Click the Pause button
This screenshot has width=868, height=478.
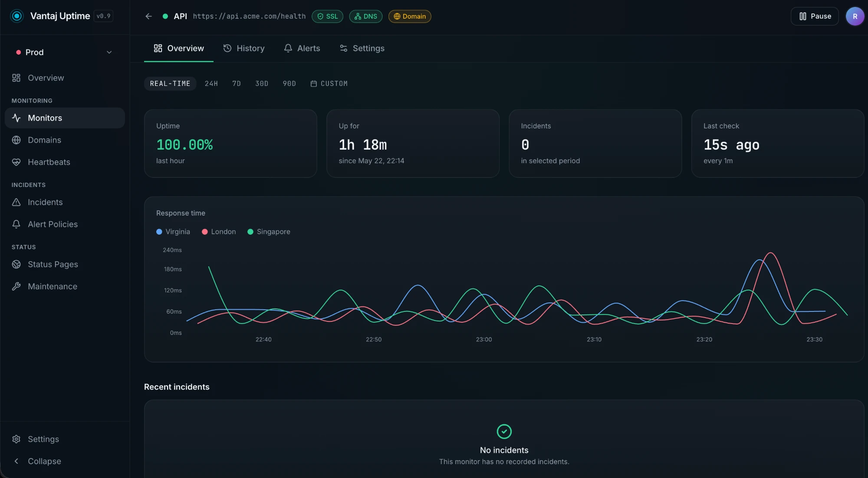pyautogui.click(x=815, y=16)
